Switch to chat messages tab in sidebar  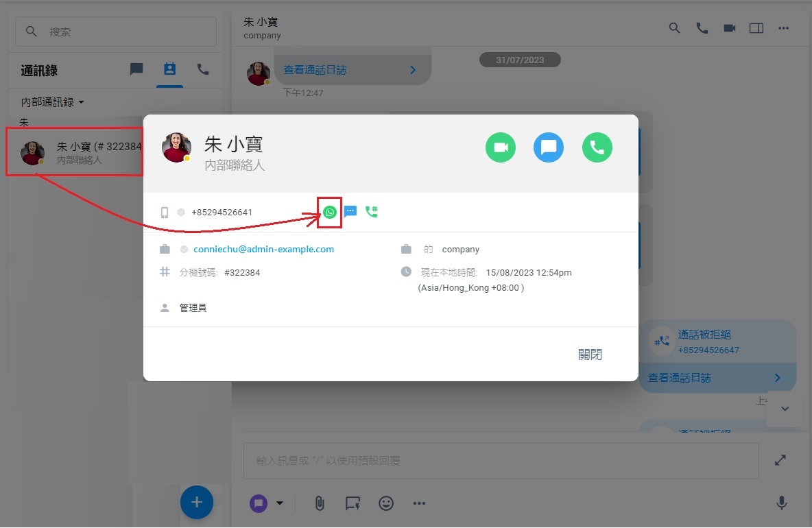[136, 69]
